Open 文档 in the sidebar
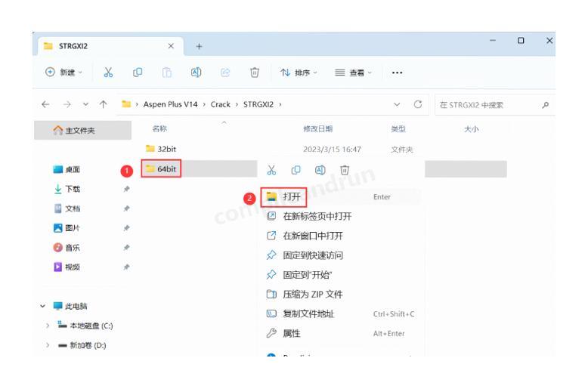Viewport: 588px width, 389px height. [67, 208]
